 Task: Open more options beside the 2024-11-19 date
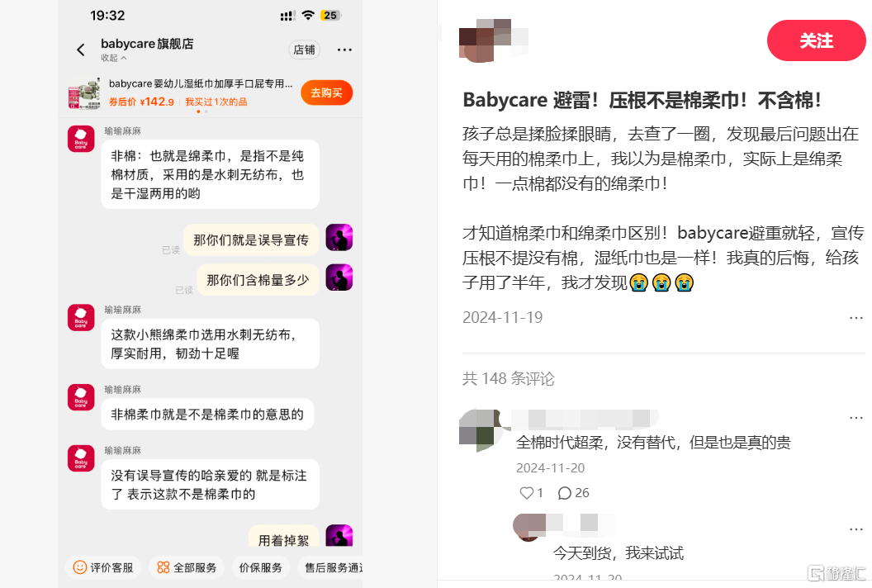point(855,318)
